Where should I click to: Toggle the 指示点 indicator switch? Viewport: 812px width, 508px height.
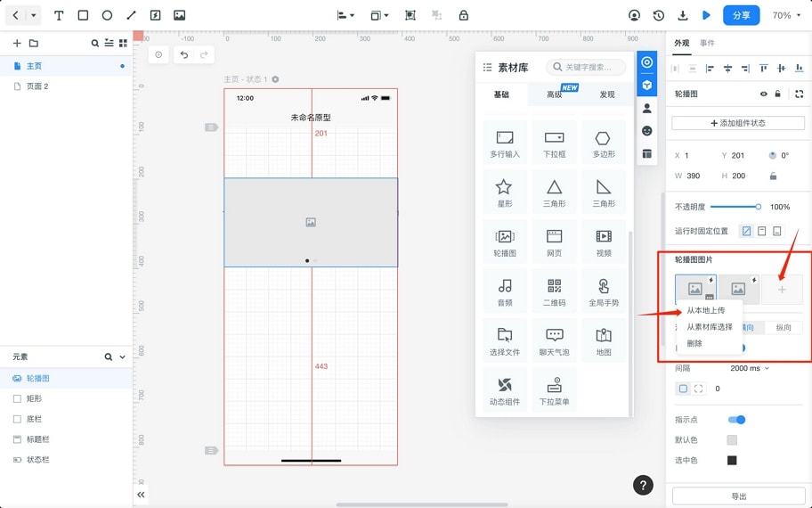[736, 420]
